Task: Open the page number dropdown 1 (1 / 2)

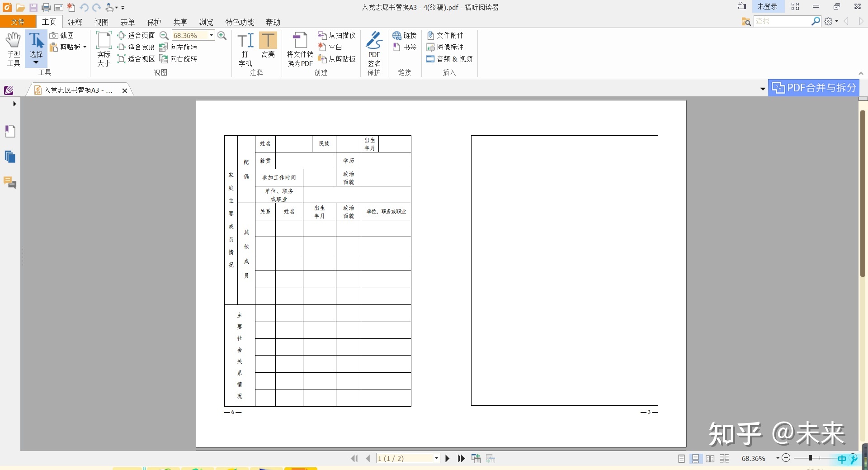Action: point(437,458)
